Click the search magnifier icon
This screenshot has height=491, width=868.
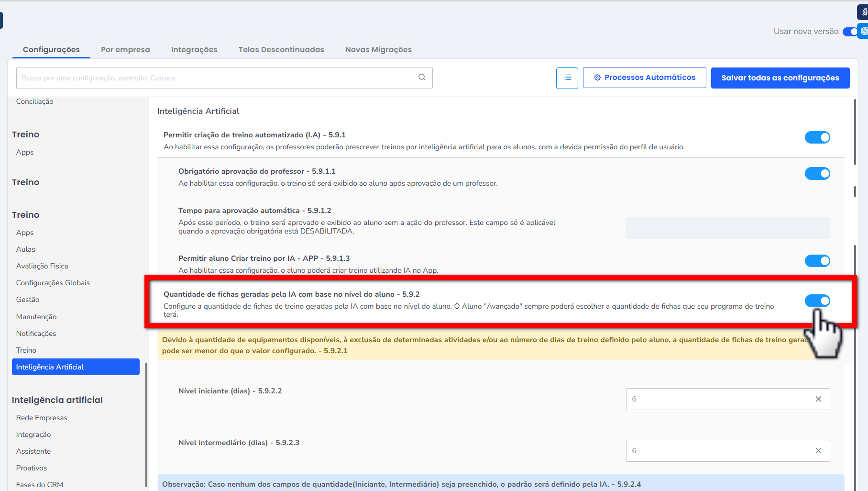(x=422, y=78)
